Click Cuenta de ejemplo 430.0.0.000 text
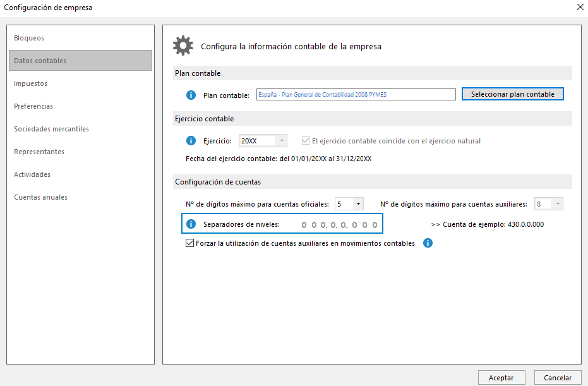Image resolution: width=588 pixels, height=386 pixels. click(488, 224)
